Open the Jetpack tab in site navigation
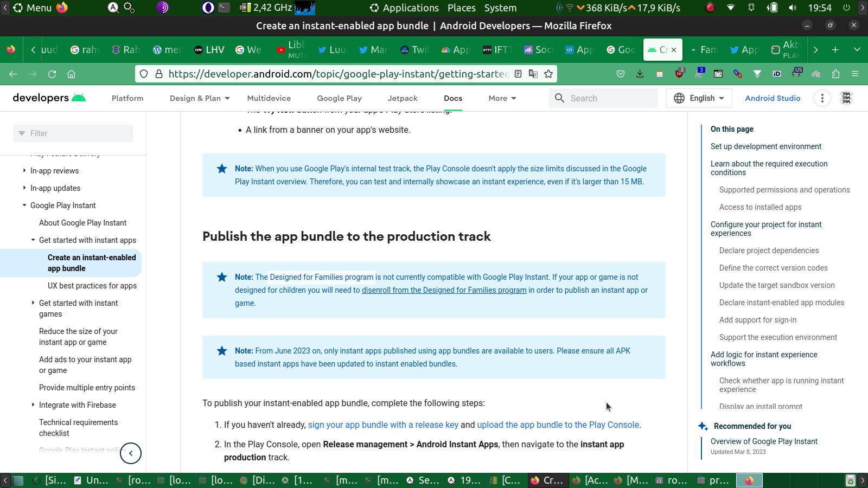Viewport: 868px width, 488px height. [x=403, y=98]
